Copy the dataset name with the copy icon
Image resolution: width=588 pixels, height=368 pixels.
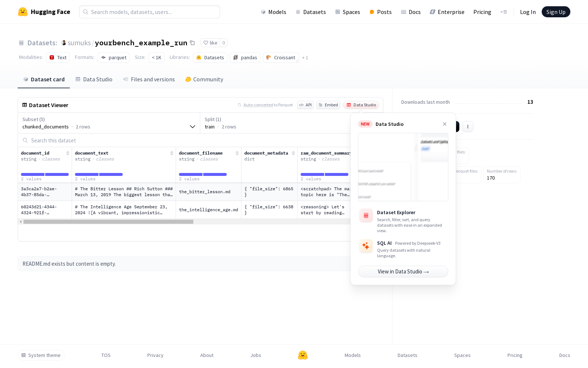pyautogui.click(x=192, y=43)
